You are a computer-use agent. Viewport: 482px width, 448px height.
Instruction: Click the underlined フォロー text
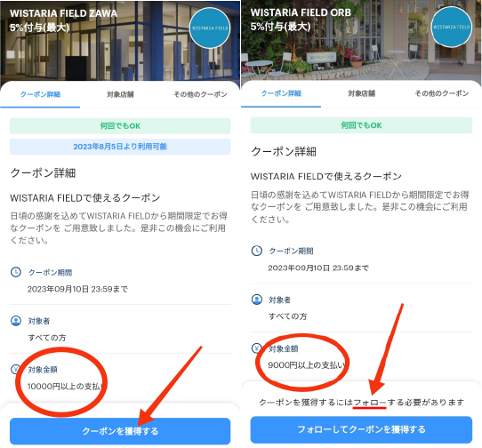pyautogui.click(x=370, y=402)
